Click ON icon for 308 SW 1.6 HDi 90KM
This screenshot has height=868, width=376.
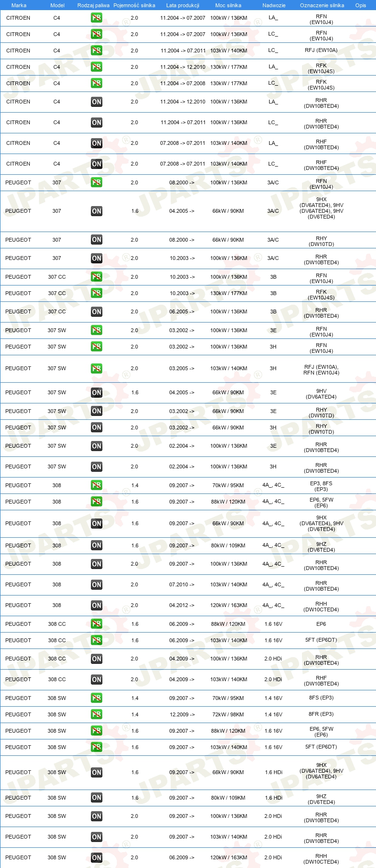(x=97, y=772)
